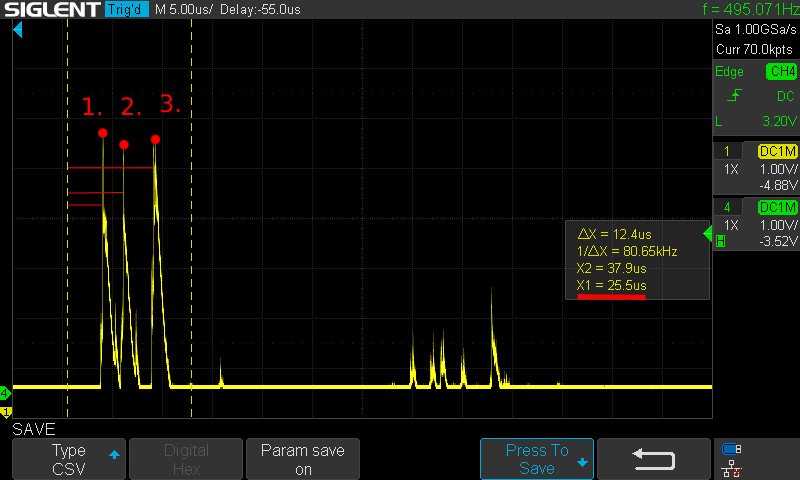
Task: Click the Delay:-55.0us readout
Action: (x=260, y=10)
